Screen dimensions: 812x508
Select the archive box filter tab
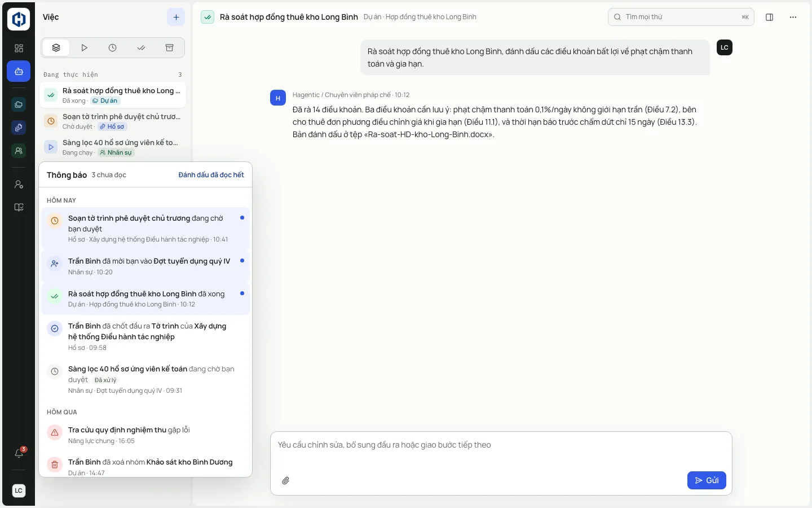[x=169, y=48]
